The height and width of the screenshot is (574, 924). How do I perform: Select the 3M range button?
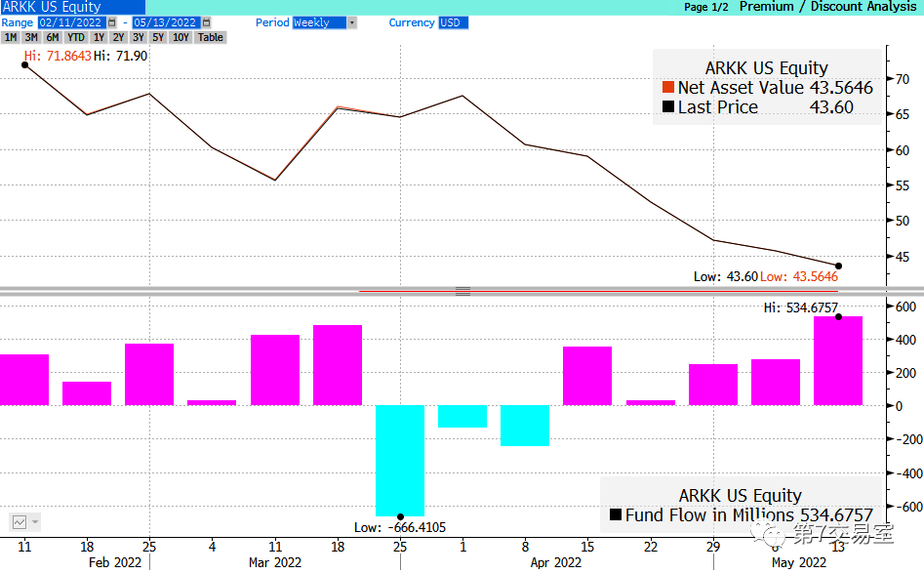pos(31,37)
